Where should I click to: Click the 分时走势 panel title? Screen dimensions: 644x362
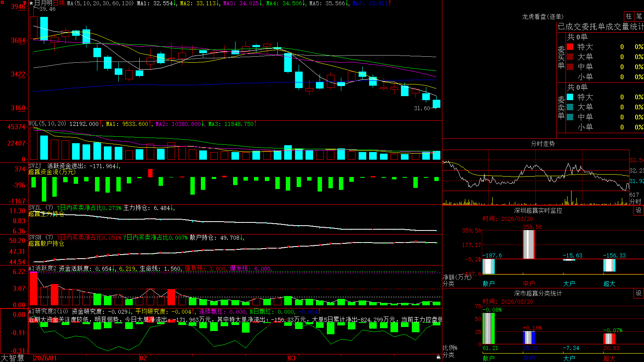(x=543, y=144)
